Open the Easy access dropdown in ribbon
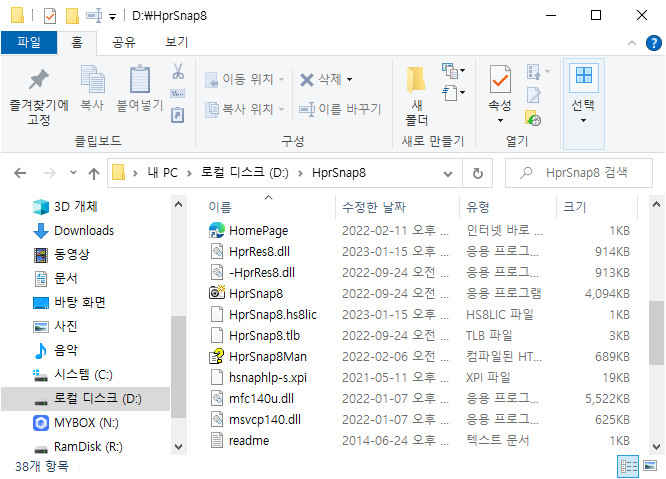This screenshot has height=479, width=666. coord(453,93)
